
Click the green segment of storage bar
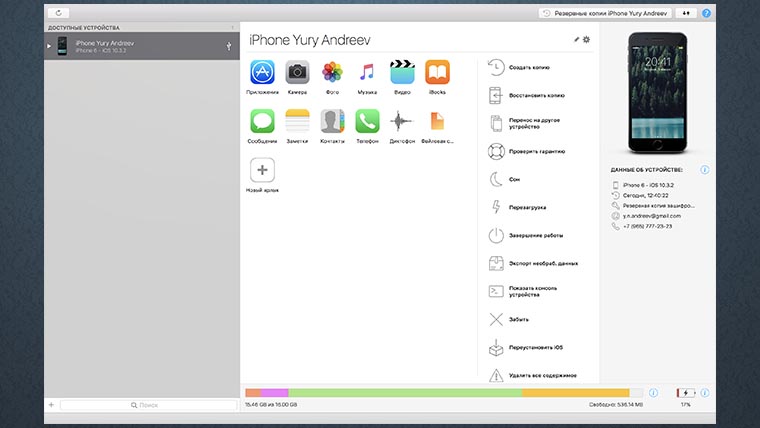405,393
